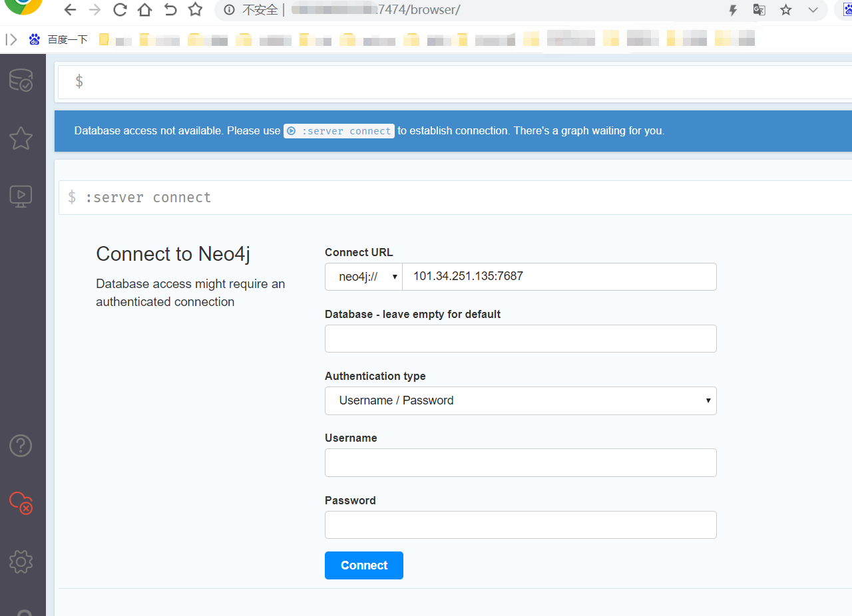
Task: Go to browser home page icon
Action: pos(144,10)
